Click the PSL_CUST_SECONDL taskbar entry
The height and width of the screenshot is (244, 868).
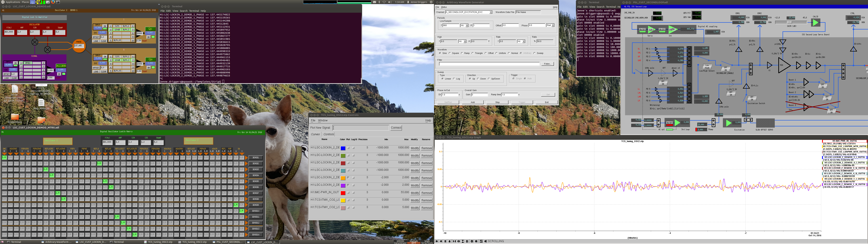click(229, 242)
